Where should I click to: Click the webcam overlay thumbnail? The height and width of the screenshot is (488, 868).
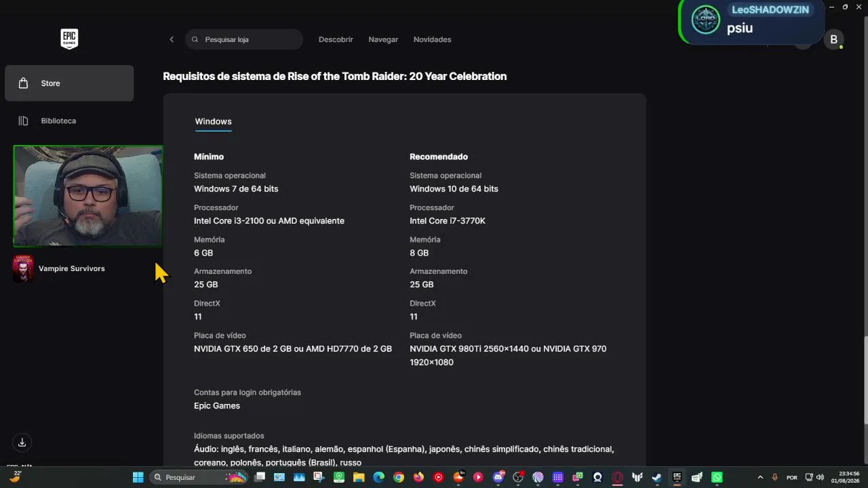[88, 196]
